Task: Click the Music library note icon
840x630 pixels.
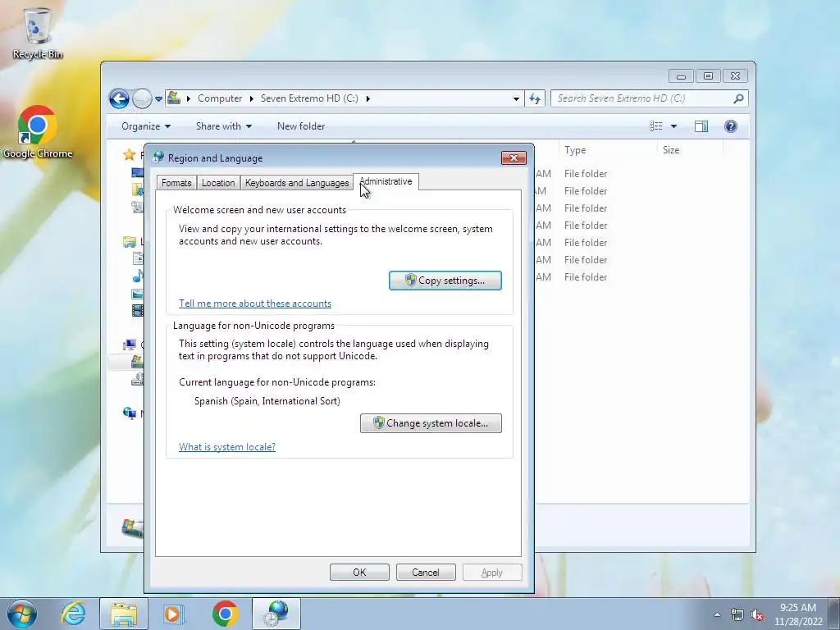Action: pos(138,276)
